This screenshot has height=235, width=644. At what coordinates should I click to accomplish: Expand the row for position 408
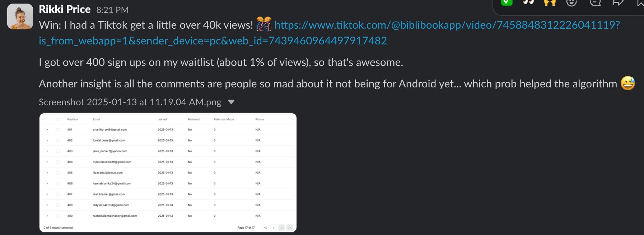pyautogui.click(x=47, y=205)
